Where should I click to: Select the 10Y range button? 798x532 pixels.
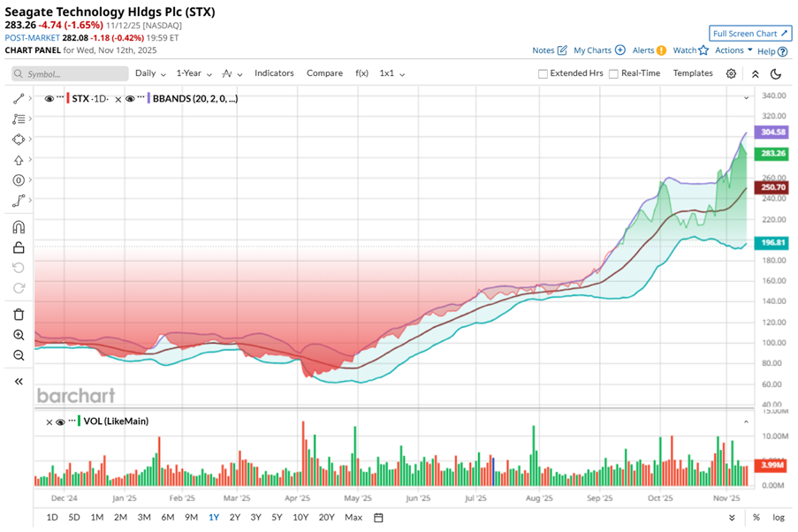coord(300,517)
